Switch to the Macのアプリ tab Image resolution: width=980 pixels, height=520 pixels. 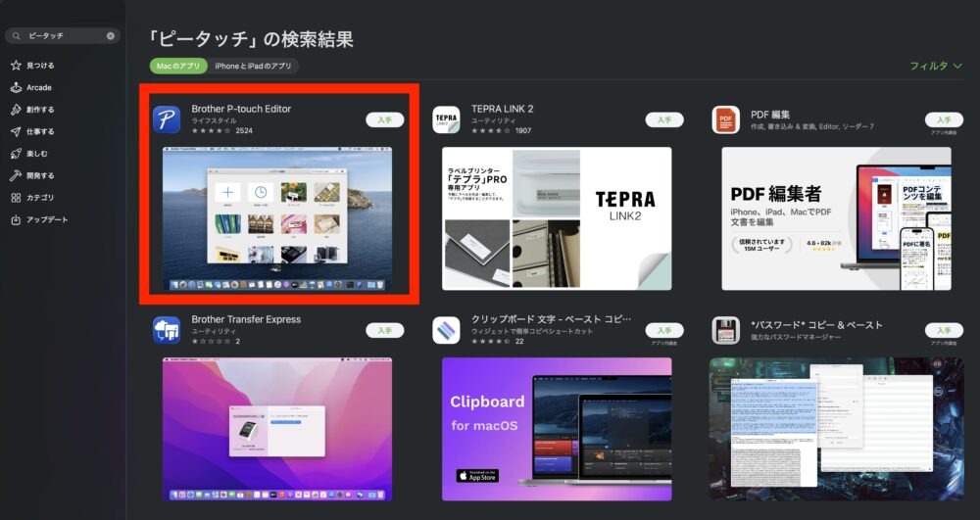[177, 66]
